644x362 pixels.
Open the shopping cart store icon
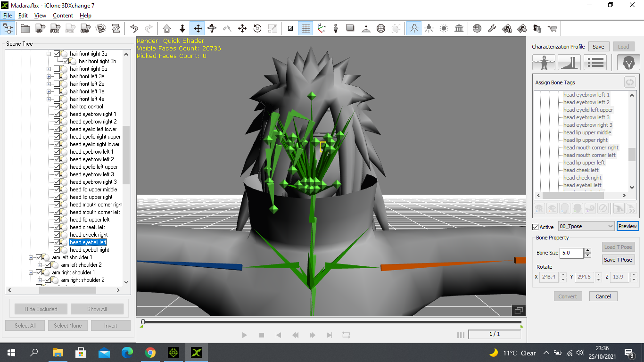click(x=553, y=29)
